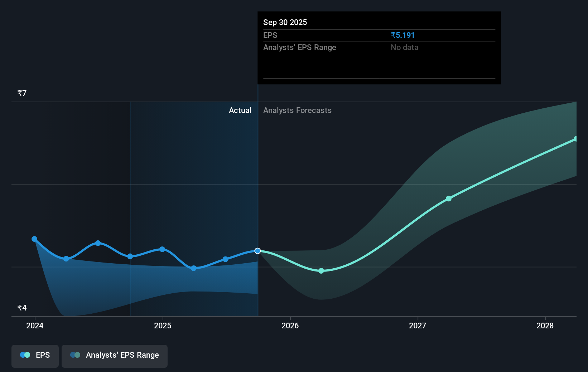The image size is (588, 372).
Task: Toggle the EPS series visibility
Action: coord(35,356)
